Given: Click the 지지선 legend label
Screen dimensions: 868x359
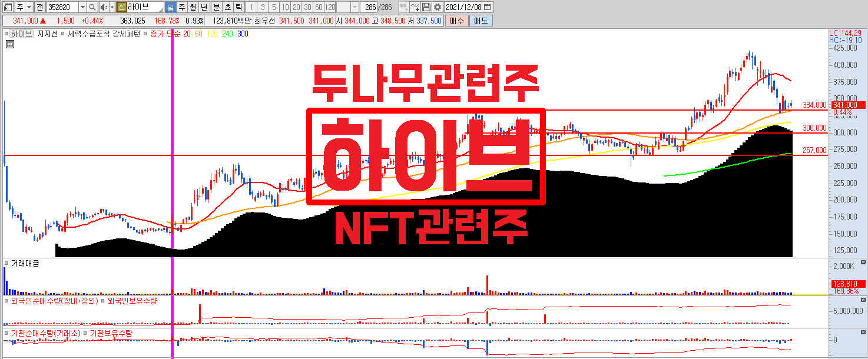Looking at the screenshot, I should tap(47, 34).
